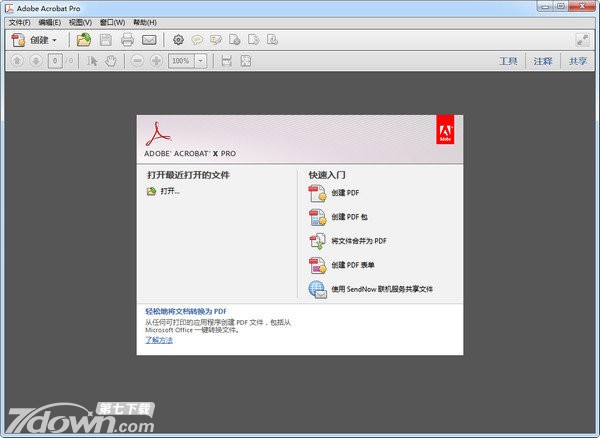This screenshot has width=600, height=438.
Task: Open the 帮助(H) menu
Action: [145, 22]
